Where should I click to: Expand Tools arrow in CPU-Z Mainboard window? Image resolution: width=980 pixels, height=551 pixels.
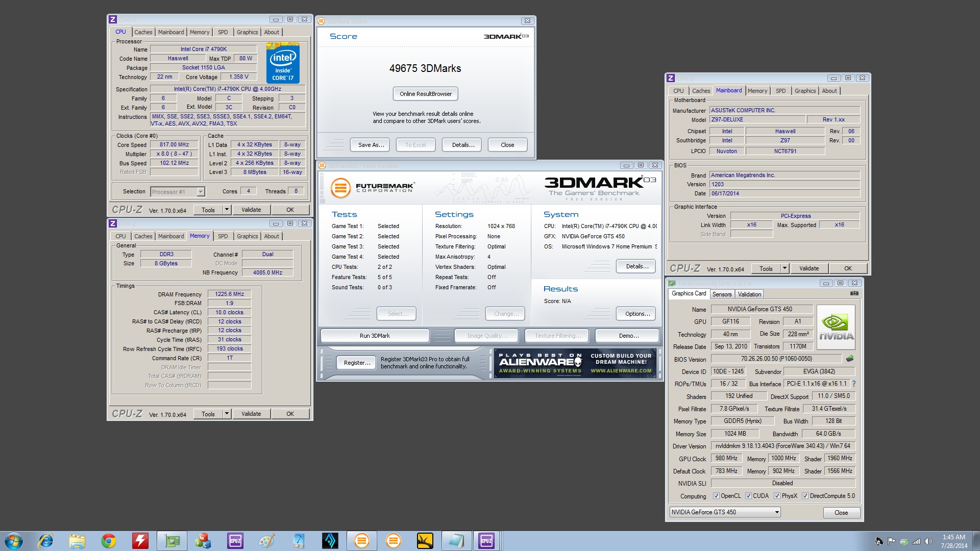(x=785, y=268)
